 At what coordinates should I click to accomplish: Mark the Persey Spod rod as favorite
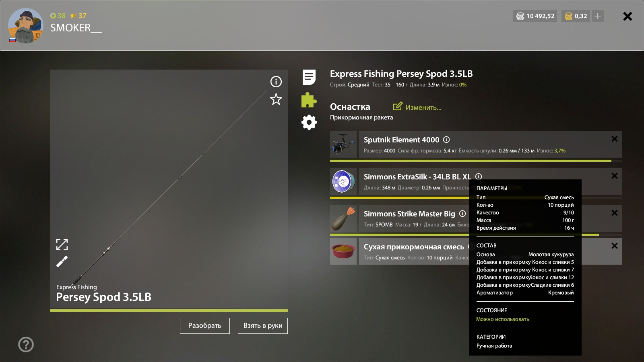[x=276, y=99]
